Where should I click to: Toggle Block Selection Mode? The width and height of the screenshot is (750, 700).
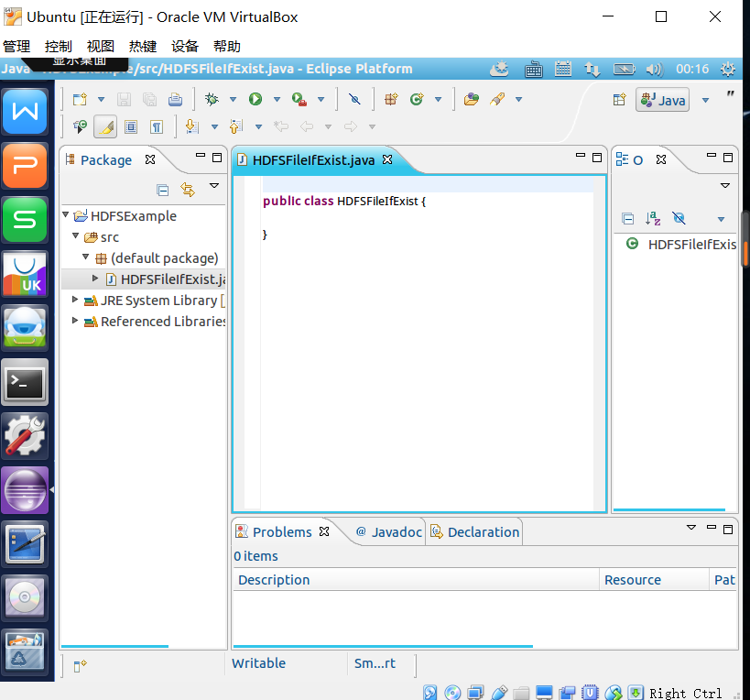click(x=131, y=126)
